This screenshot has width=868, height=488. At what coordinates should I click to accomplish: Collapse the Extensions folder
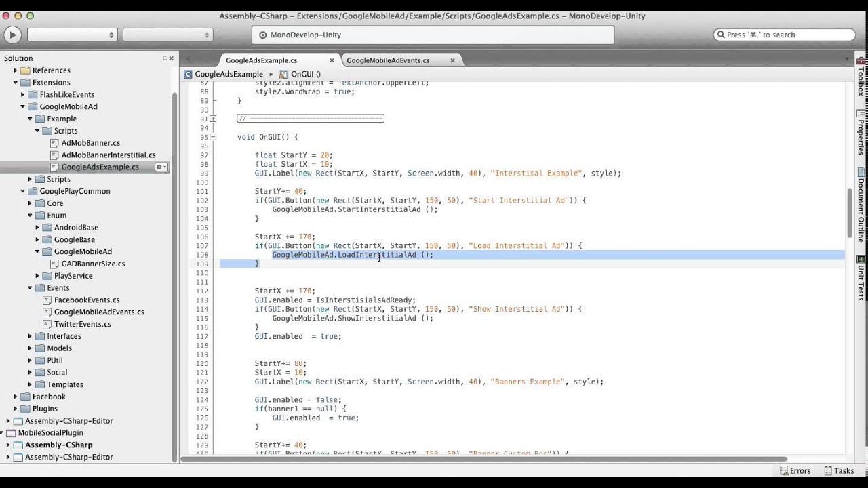tap(16, 83)
